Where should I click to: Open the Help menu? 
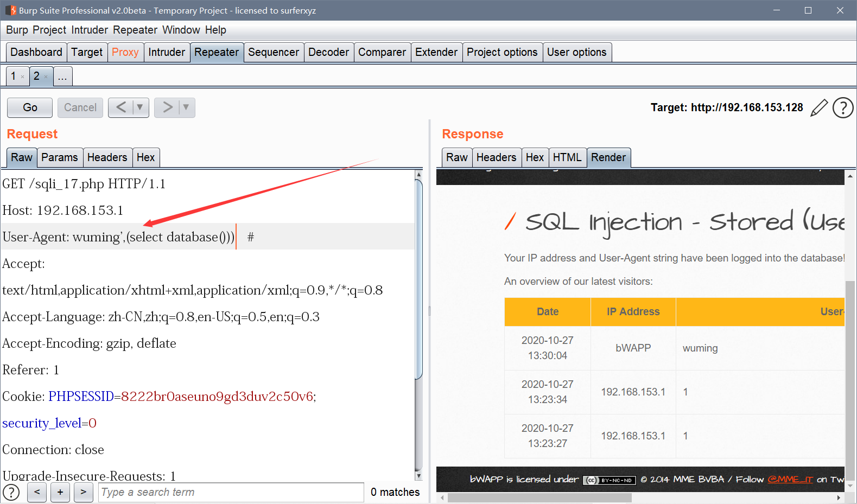click(215, 30)
